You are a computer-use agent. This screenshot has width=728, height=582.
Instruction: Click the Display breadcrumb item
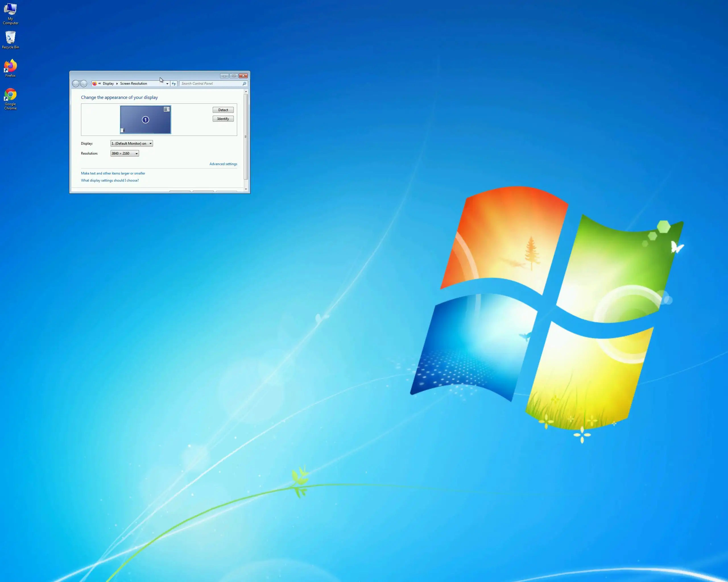(108, 84)
